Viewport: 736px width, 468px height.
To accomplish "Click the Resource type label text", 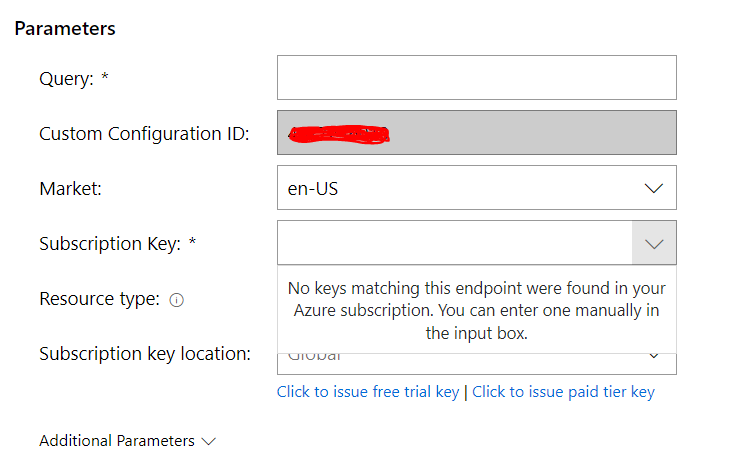I will tap(100, 299).
